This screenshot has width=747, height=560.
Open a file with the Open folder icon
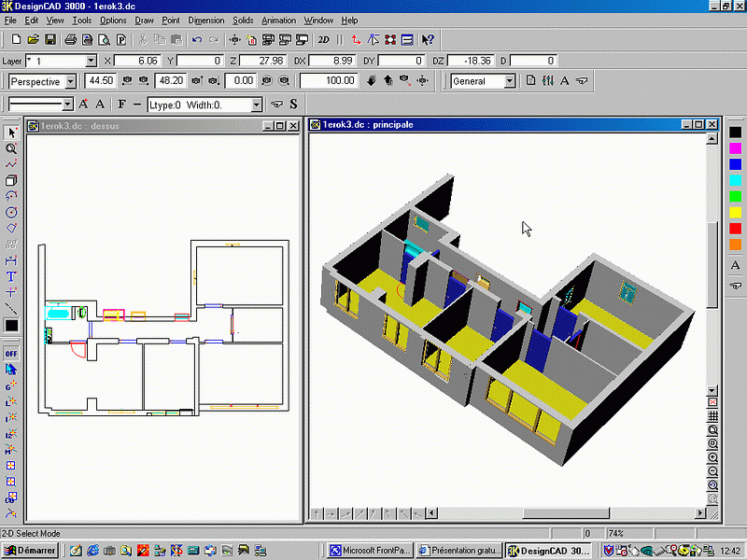(x=34, y=39)
